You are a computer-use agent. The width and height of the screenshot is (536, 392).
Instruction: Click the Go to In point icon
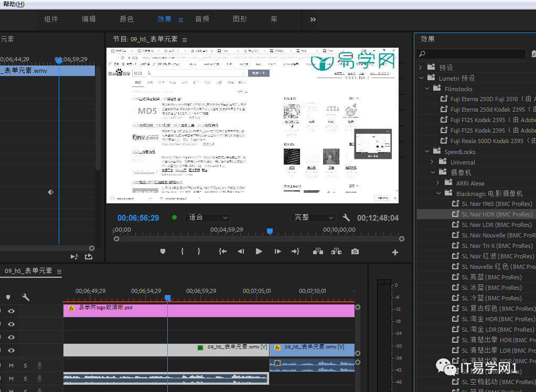(x=222, y=252)
